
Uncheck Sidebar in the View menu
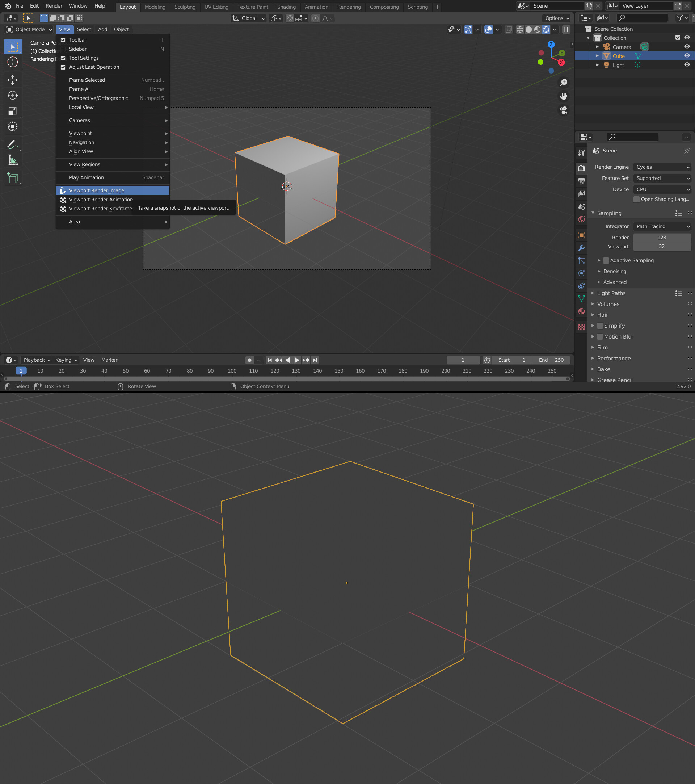tap(63, 49)
